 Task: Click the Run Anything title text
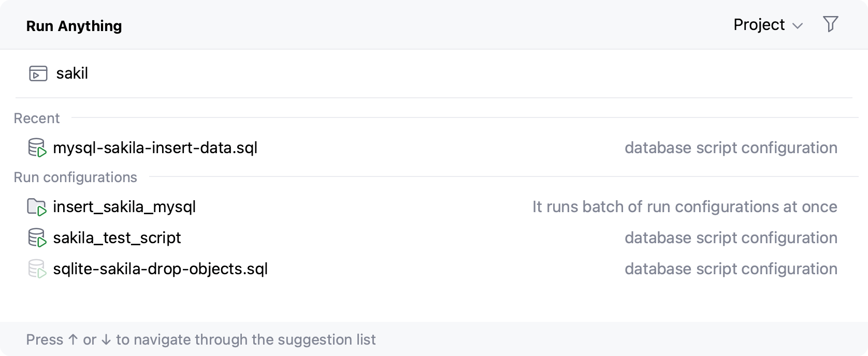coord(74,25)
